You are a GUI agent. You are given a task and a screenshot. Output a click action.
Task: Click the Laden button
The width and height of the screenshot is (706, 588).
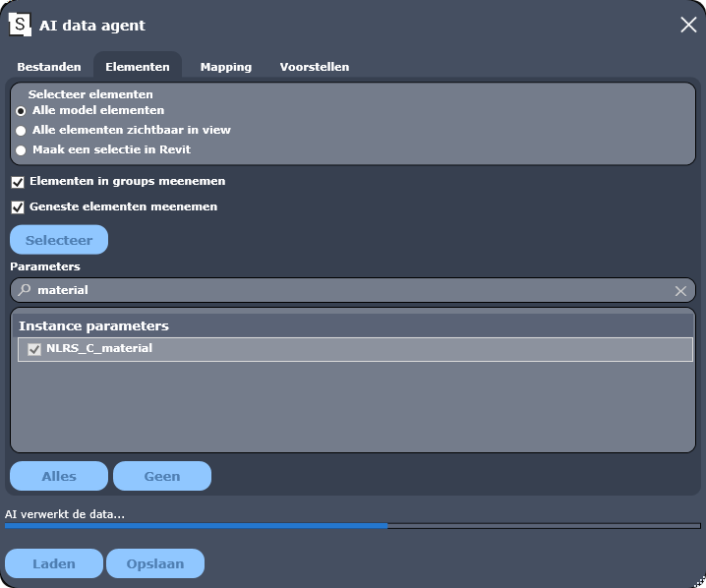click(x=54, y=563)
